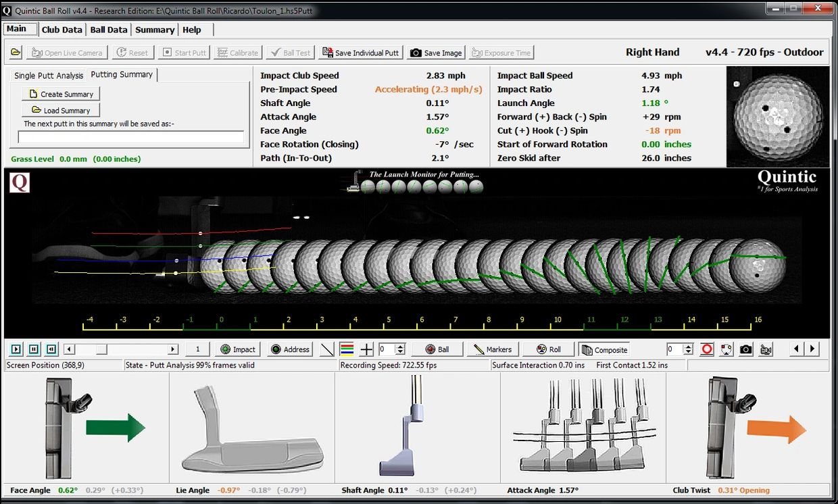Screen dimensions: 838x504
Task: Click the frame scrollbar right arrow
Action: coord(173,349)
